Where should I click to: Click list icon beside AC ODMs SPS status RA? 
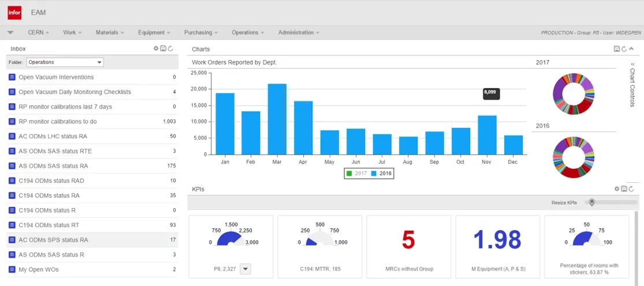click(x=12, y=240)
